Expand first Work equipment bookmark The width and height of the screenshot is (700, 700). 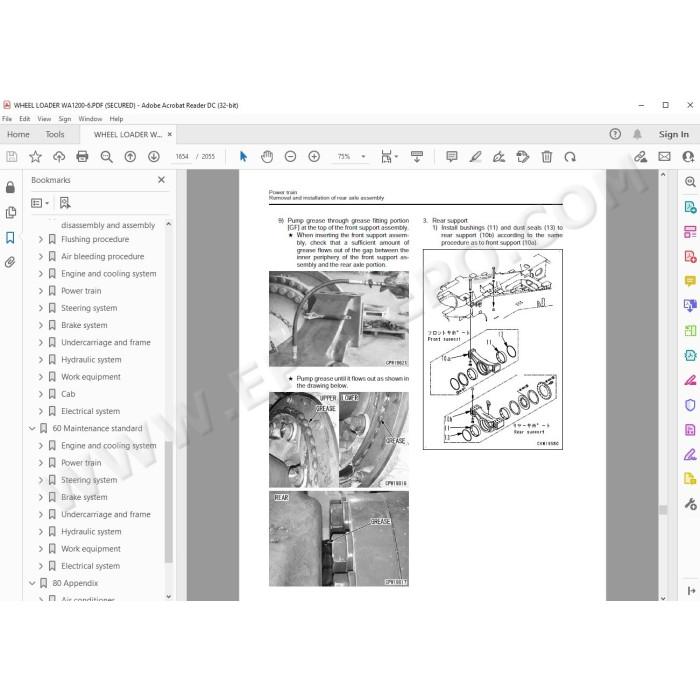tap(41, 377)
